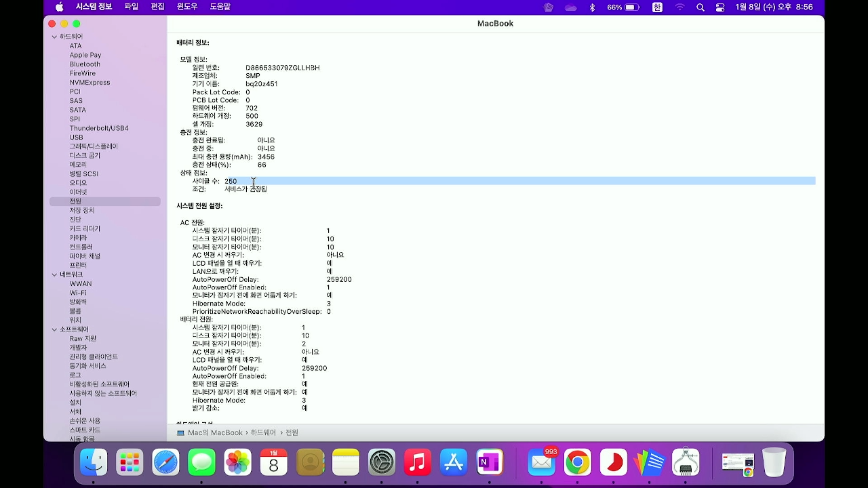
Task: Open the Calendar Dock icon
Action: pyautogui.click(x=274, y=463)
